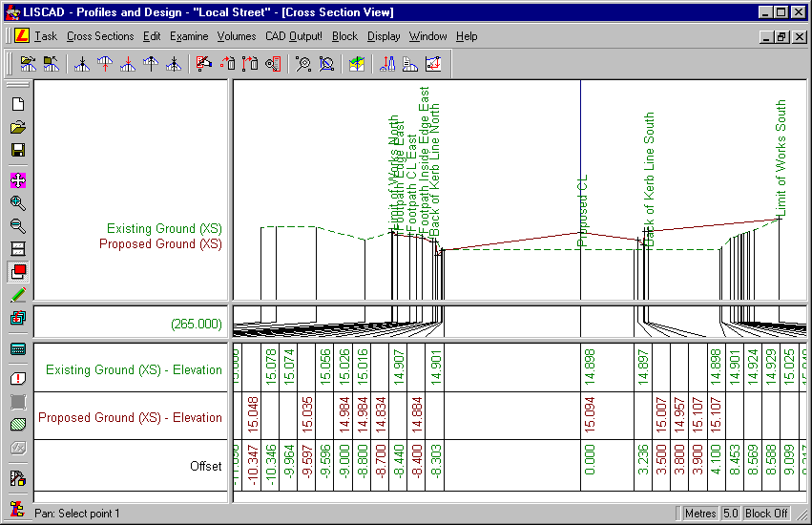Click the zoom window magnifier toolbar icon
Image resolution: width=812 pixels, height=525 pixels.
click(303, 64)
